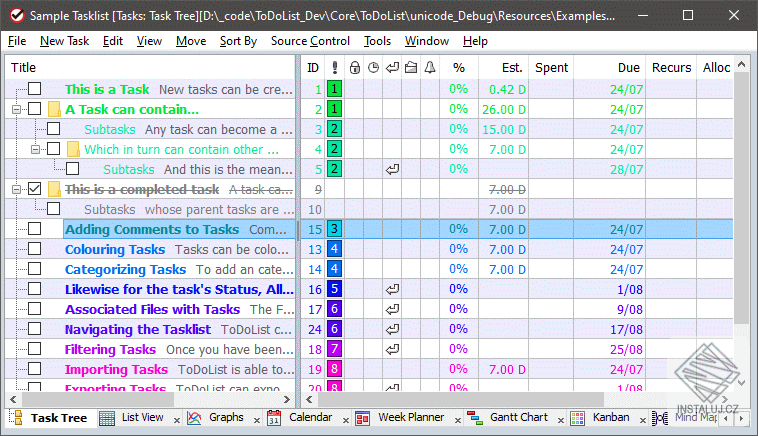The width and height of the screenshot is (758, 436).
Task: Open the Sort By menu
Action: pyautogui.click(x=238, y=41)
